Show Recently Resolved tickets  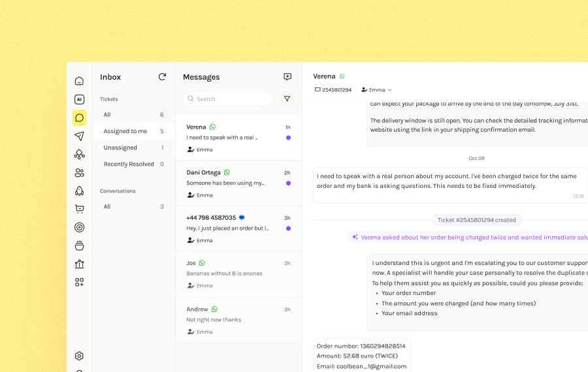pyautogui.click(x=129, y=164)
